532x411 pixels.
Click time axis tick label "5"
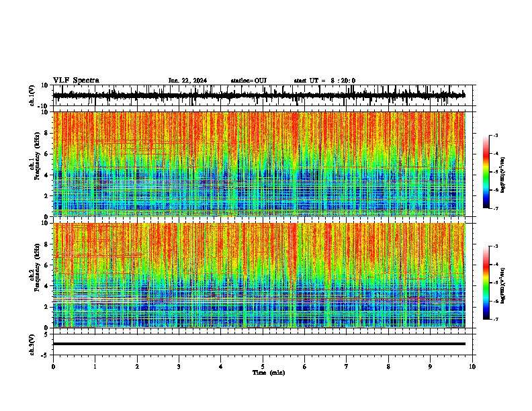(x=263, y=367)
